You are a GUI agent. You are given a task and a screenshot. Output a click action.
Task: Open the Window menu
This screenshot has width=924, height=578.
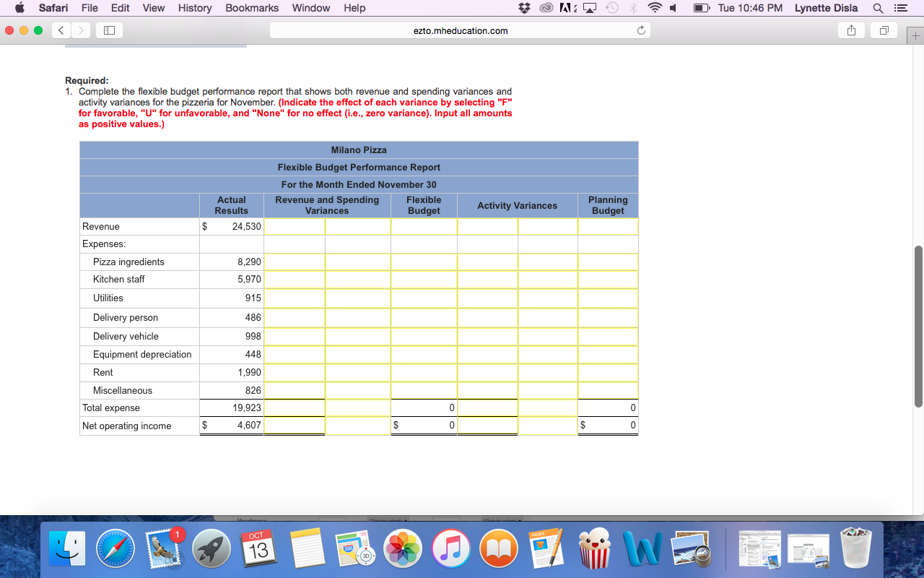coord(311,8)
